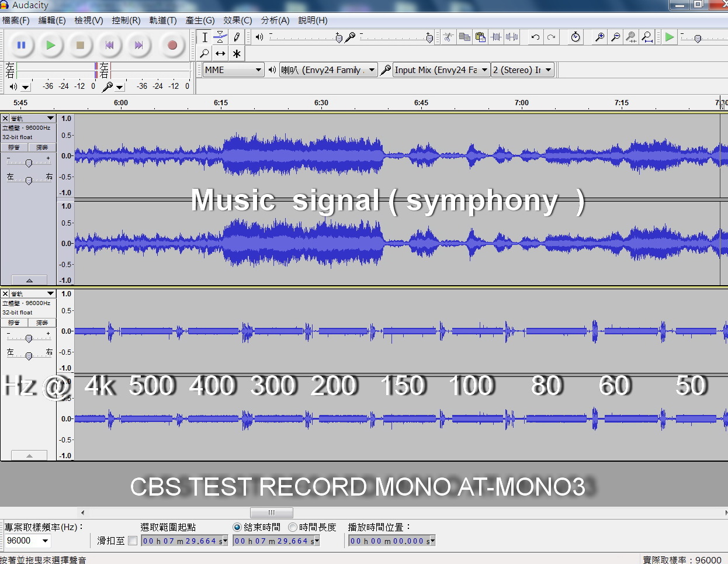Open the 產生(G) menu
The image size is (728, 564).
tap(200, 20)
